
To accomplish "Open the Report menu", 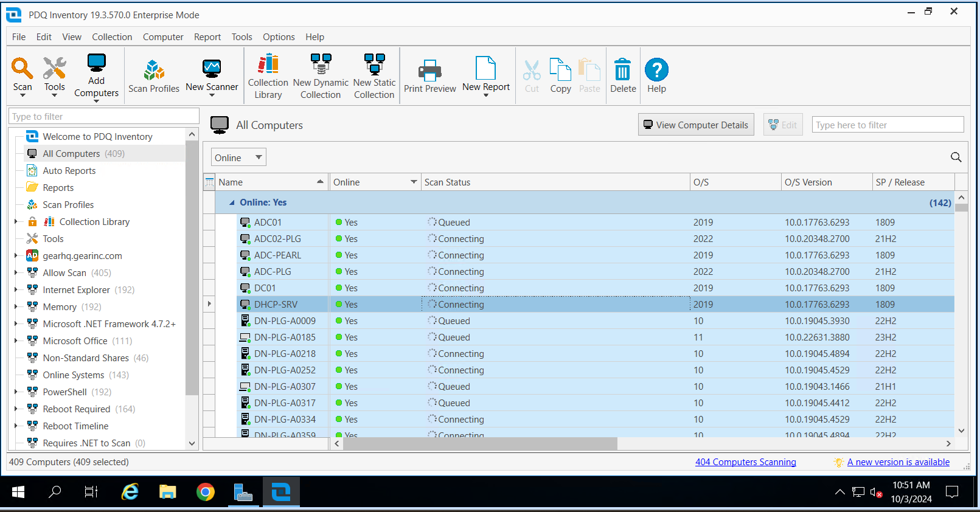I will coord(207,37).
